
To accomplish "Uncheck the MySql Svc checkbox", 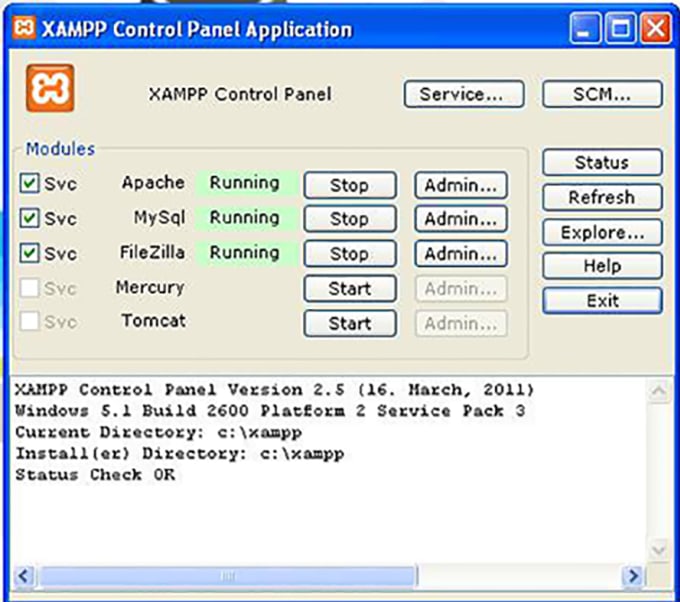I will (29, 218).
